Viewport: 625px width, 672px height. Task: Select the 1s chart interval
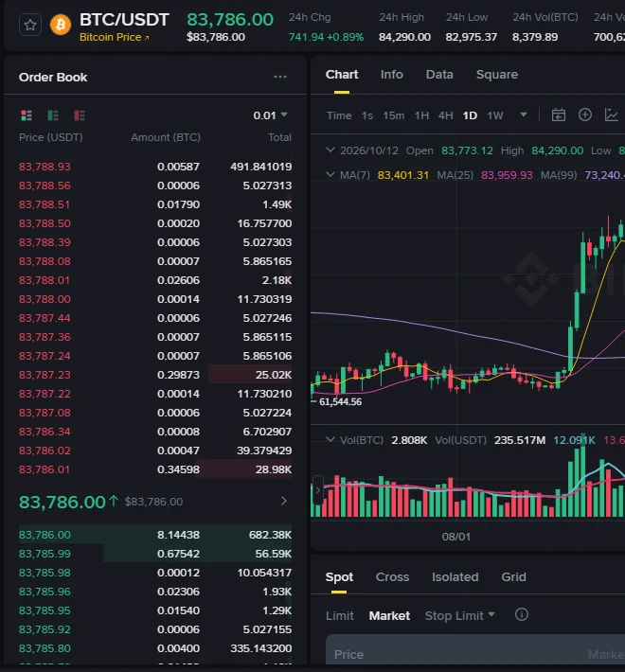[366, 115]
